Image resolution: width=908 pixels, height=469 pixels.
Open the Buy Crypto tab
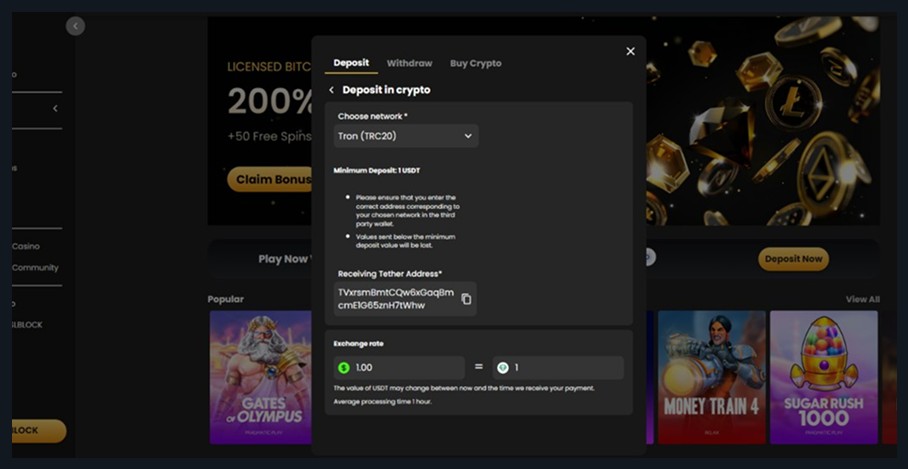click(x=475, y=63)
